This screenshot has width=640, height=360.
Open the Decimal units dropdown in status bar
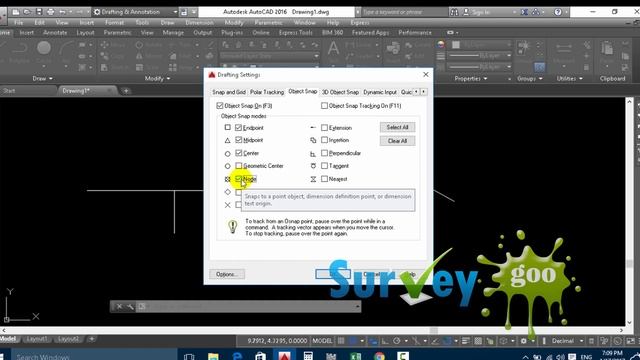click(567, 341)
